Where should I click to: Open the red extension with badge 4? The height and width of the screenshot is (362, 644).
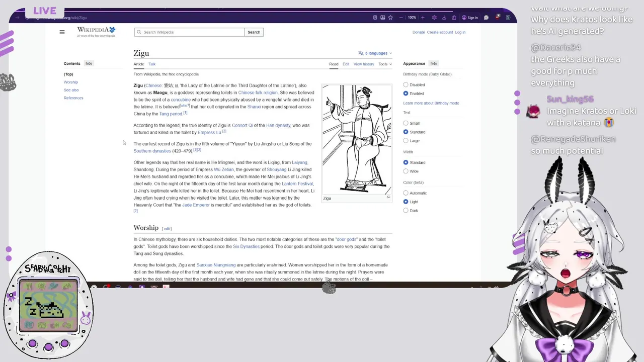(498, 18)
